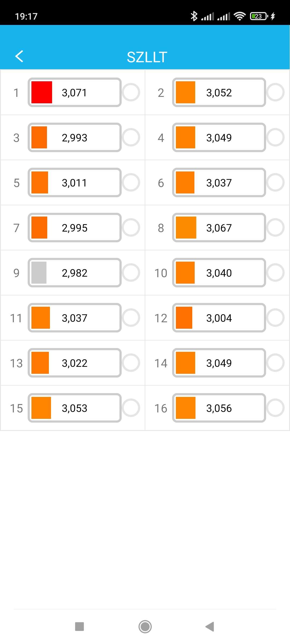The image size is (290, 644).
Task: Tap the cell 10 field showing 3,040
Action: click(x=219, y=273)
